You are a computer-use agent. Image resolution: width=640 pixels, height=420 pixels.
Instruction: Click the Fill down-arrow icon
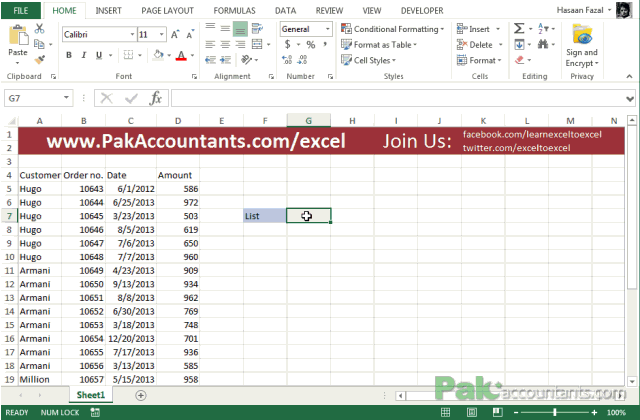coord(519,44)
